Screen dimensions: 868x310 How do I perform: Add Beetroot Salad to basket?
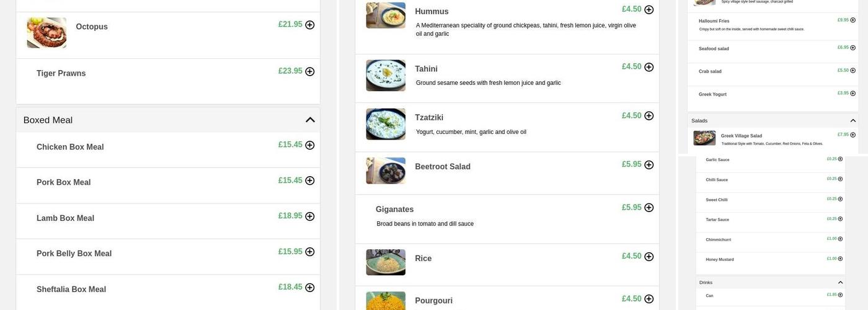click(x=649, y=165)
